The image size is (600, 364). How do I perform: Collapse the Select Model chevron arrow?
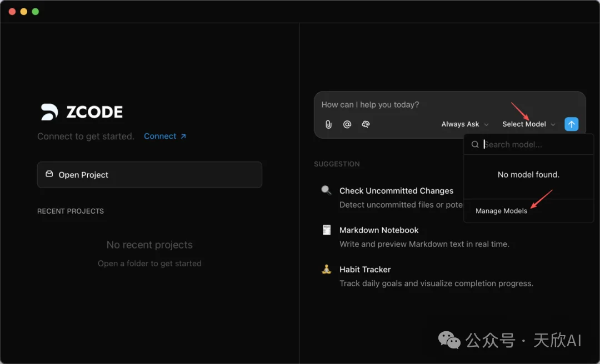pos(553,124)
